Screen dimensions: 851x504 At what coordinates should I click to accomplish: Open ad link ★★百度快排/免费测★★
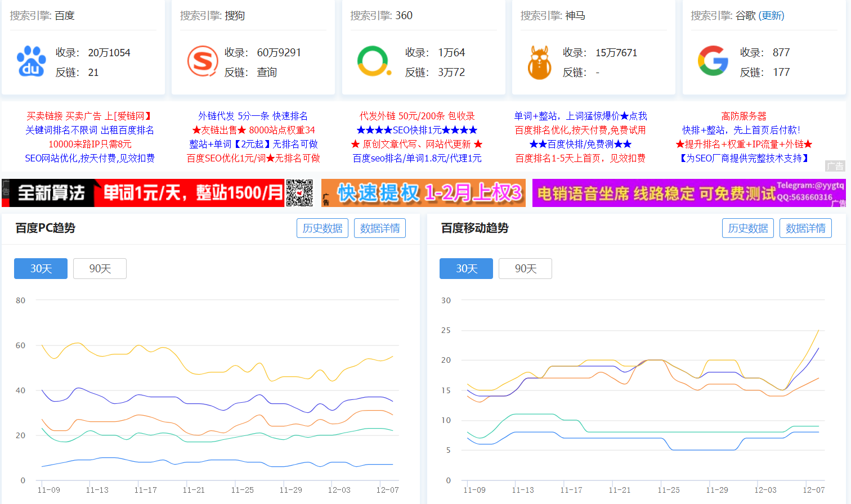tap(580, 144)
